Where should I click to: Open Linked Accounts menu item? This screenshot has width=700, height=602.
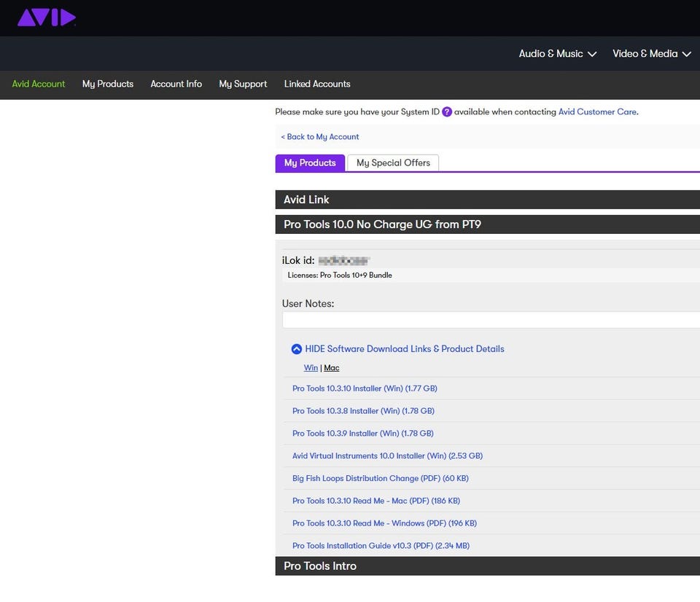[x=317, y=84]
